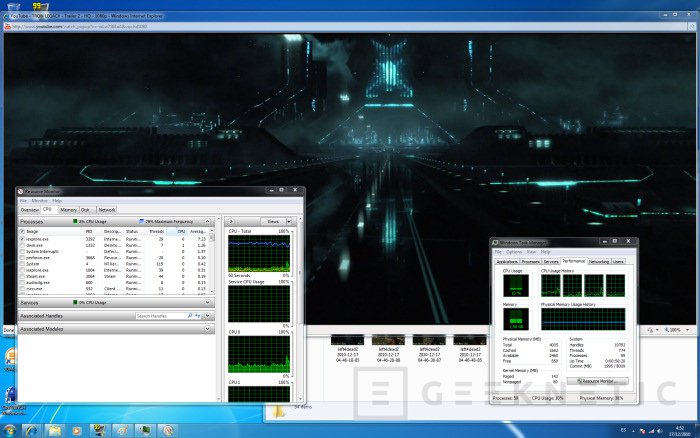Sort processes by the Threads column header
The width and height of the screenshot is (700, 438).
click(157, 232)
